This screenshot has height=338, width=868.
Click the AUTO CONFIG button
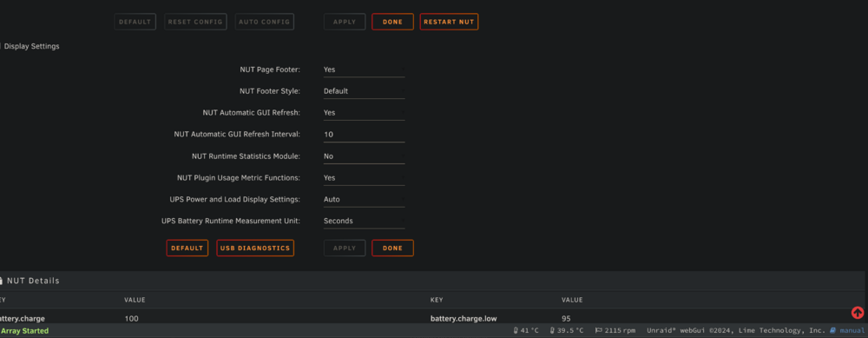[264, 23]
